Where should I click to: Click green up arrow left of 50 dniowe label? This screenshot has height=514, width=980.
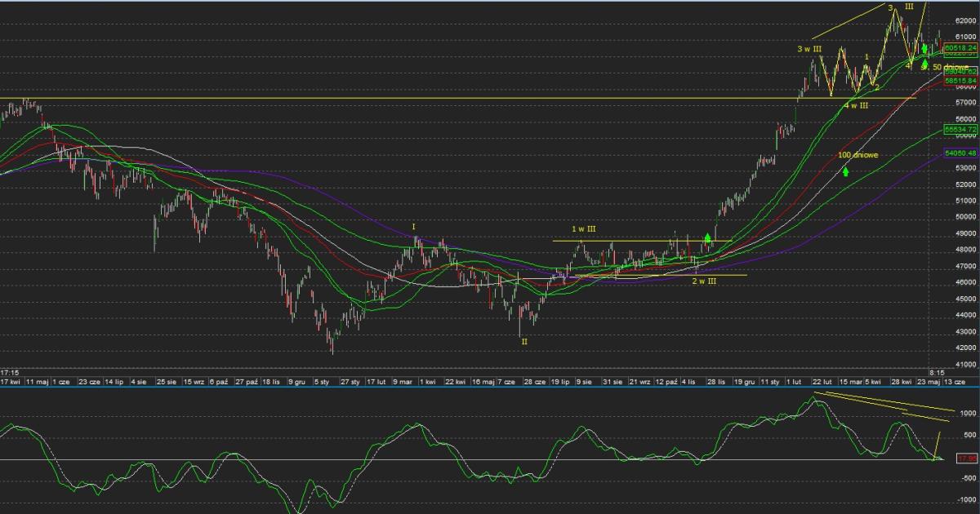click(924, 64)
